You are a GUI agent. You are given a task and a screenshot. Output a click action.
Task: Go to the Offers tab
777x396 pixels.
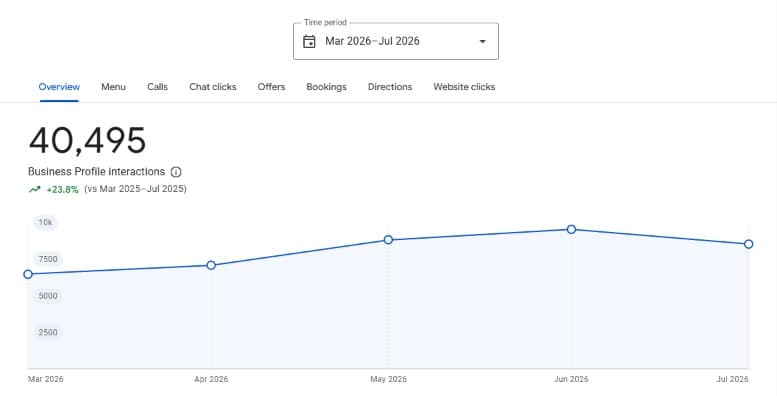(x=271, y=87)
